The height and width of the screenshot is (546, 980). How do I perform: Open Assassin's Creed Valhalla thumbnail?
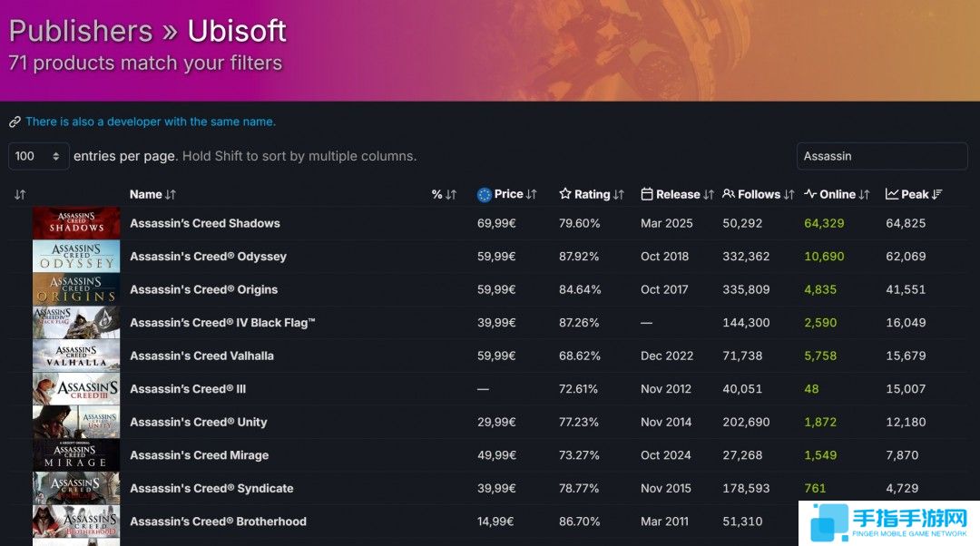coord(76,356)
